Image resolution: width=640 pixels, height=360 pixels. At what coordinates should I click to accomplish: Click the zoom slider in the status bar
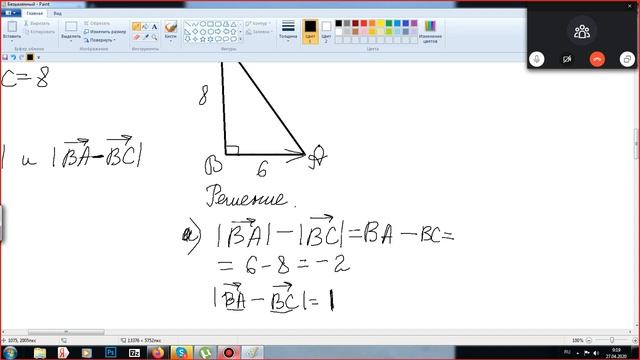point(612,340)
